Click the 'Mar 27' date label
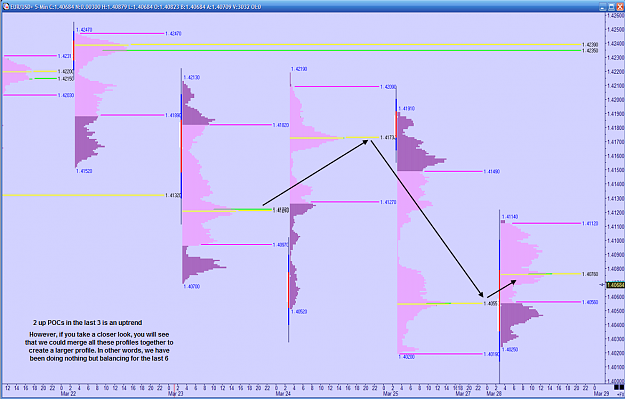The height and width of the screenshot is (399, 625). [463, 394]
